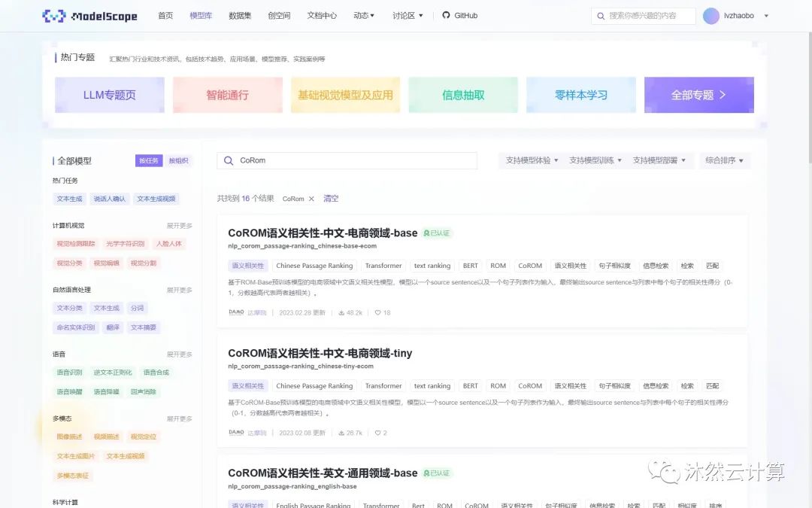Select 翻译 task tag
This screenshot has height=508, width=812.
click(113, 327)
